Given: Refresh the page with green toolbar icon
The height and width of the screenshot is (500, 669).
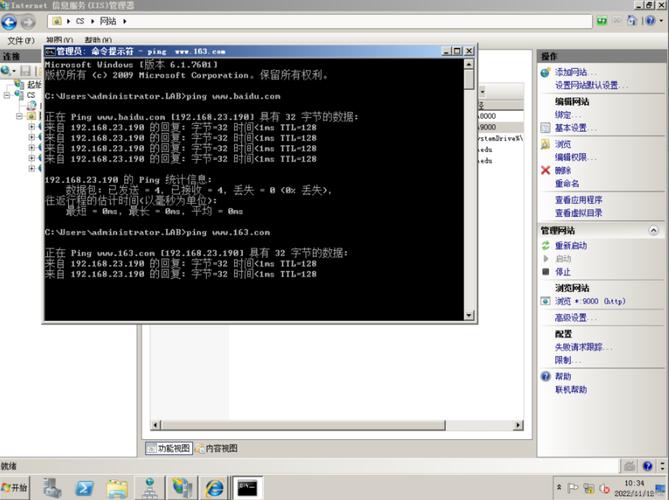Looking at the screenshot, I should 602,20.
